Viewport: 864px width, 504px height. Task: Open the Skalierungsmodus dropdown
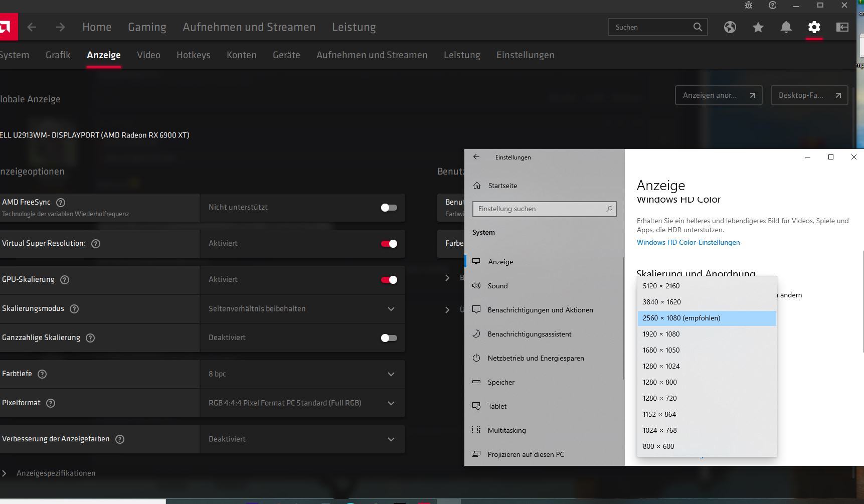tap(302, 309)
